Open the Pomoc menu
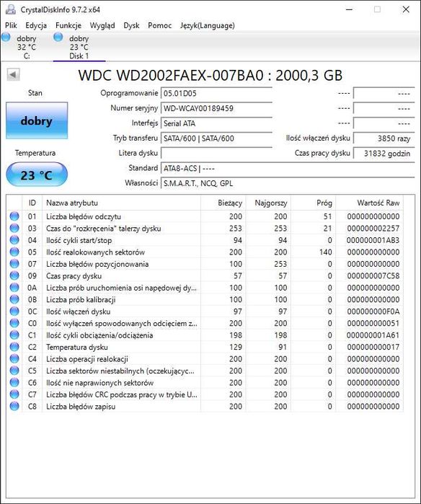The width and height of the screenshot is (421, 504). [x=160, y=25]
